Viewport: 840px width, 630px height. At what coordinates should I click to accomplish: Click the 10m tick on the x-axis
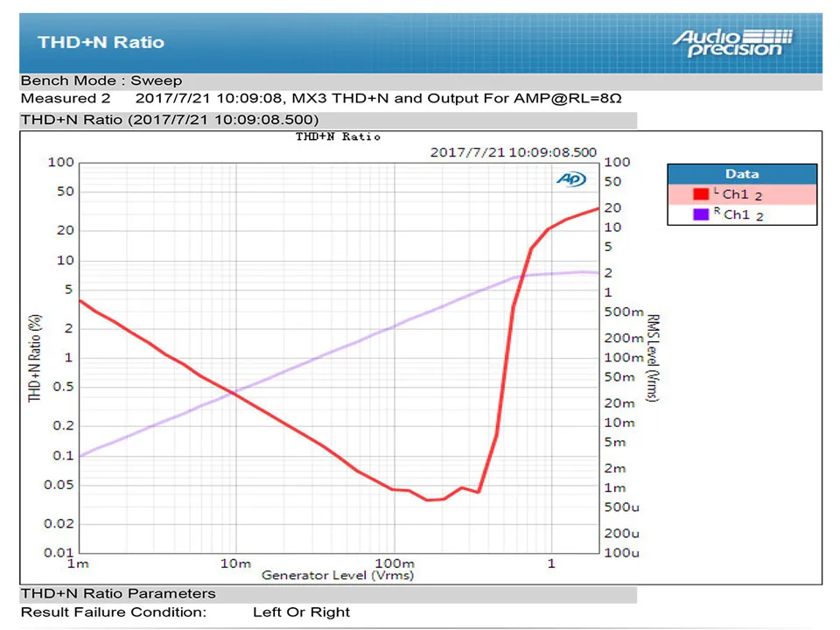coord(235,563)
